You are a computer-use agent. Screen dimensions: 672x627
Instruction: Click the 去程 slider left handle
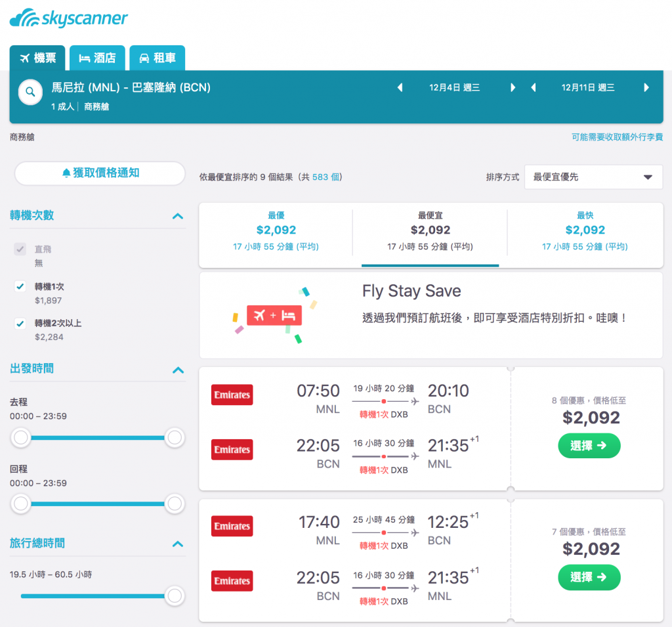(x=20, y=437)
